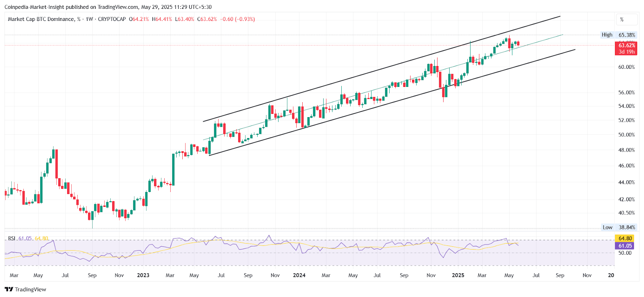Click the Market Cap BTC Dominance symbol title

[41, 19]
